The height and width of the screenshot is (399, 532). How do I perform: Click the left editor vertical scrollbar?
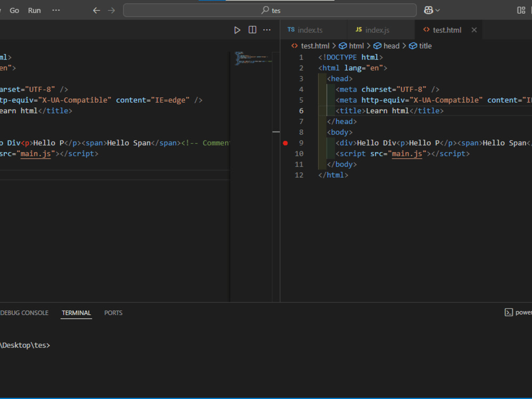click(x=276, y=177)
